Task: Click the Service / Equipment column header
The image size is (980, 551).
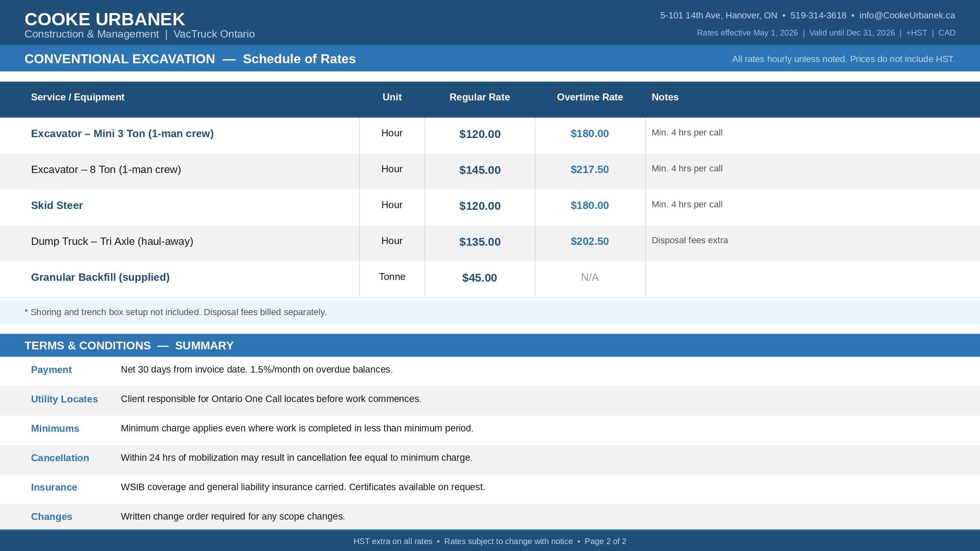Action: point(78,97)
